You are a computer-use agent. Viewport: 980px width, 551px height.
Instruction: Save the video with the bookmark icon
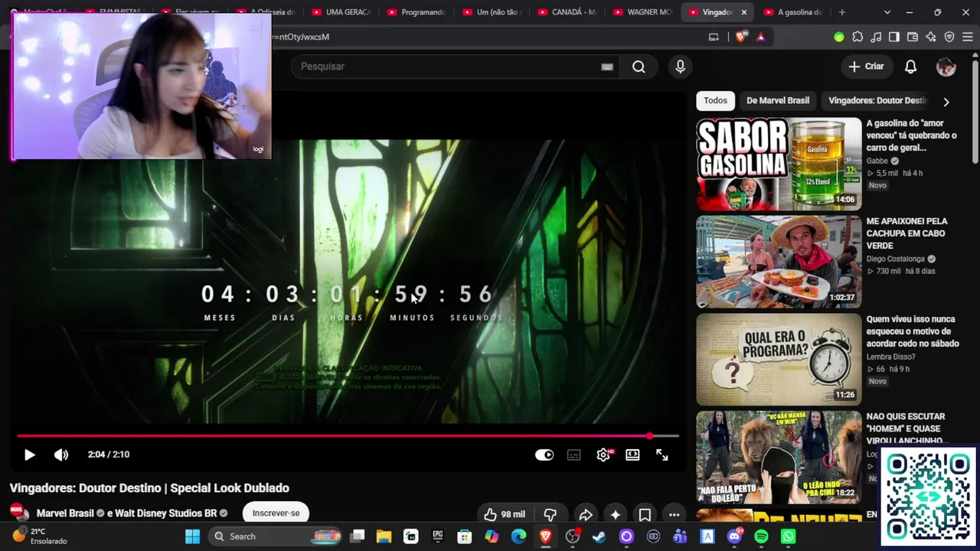click(x=645, y=514)
